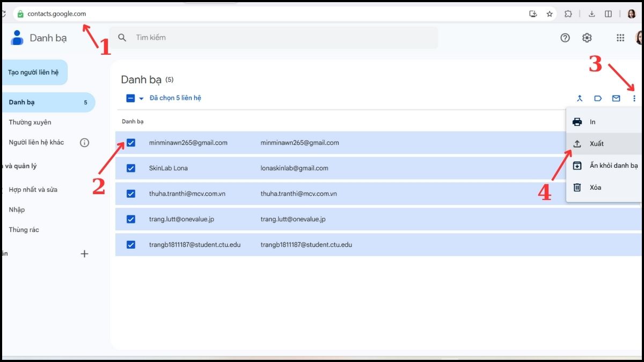Open Thùng rác in the sidebar
This screenshot has width=644, height=362.
click(x=24, y=230)
